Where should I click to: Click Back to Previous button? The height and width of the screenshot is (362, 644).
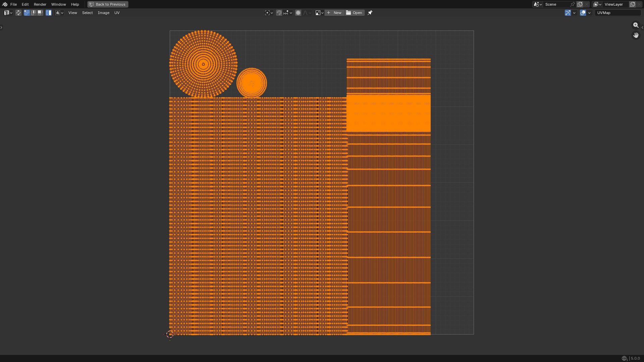108,4
